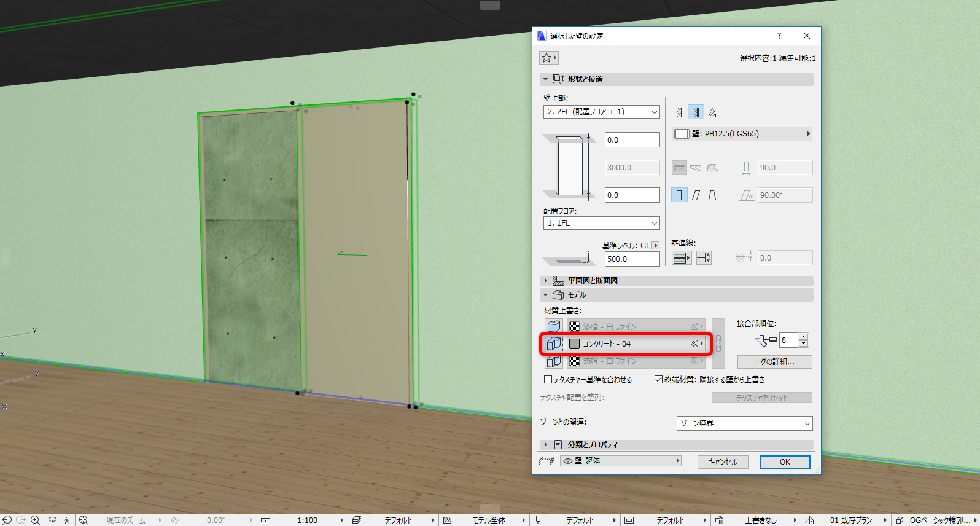Screen dimensions: 980x526
Task: Open ゾーン境界 dropdown
Action: tap(745, 423)
